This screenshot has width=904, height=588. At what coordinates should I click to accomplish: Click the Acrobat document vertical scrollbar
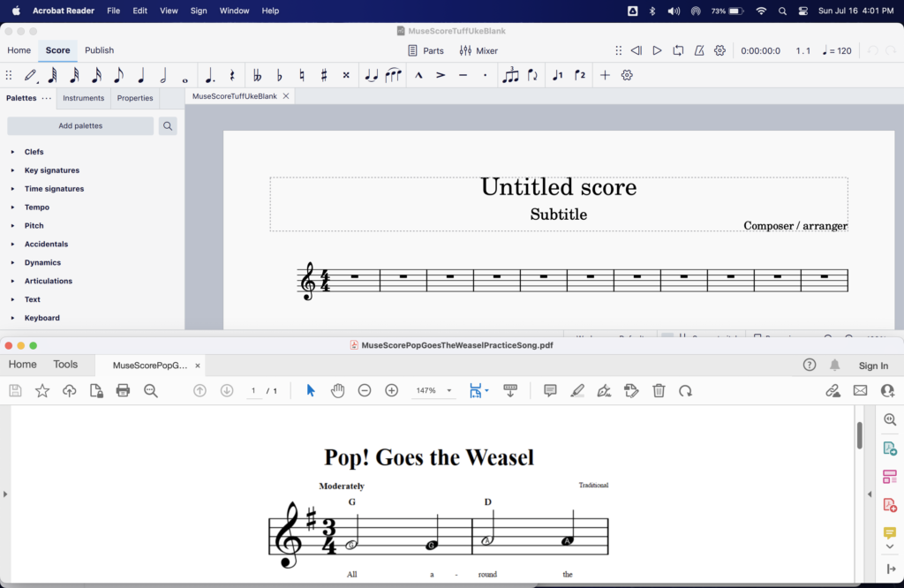point(861,435)
